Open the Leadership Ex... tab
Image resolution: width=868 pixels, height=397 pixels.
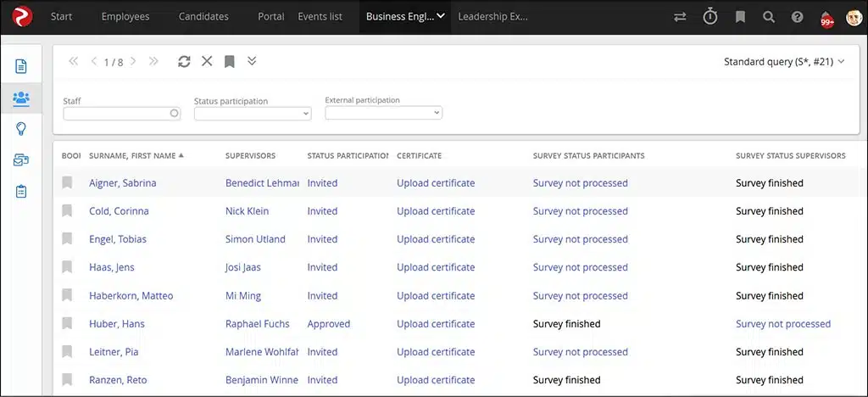[x=492, y=17]
